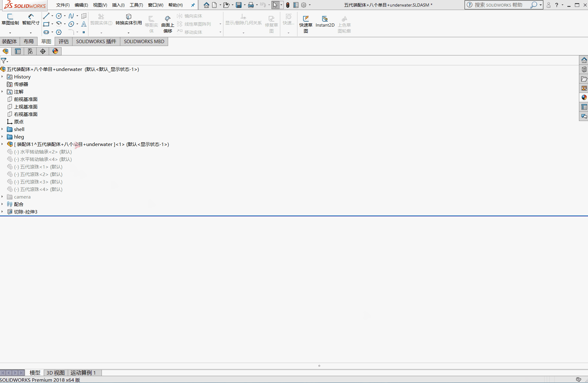The image size is (588, 383).
Task: Expand the shell folder
Action: click(2, 129)
